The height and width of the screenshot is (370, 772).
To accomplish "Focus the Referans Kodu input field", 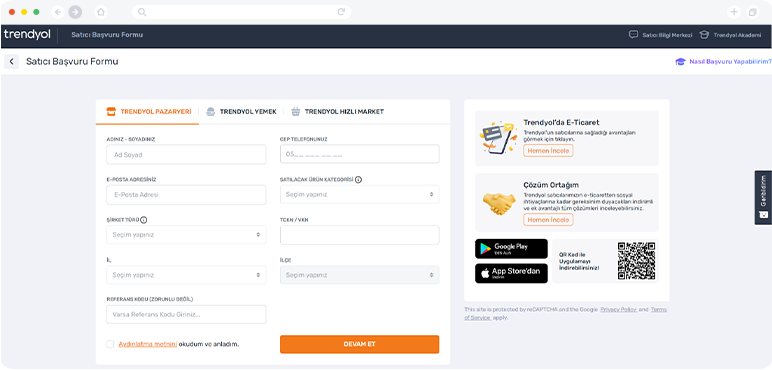I will click(186, 314).
